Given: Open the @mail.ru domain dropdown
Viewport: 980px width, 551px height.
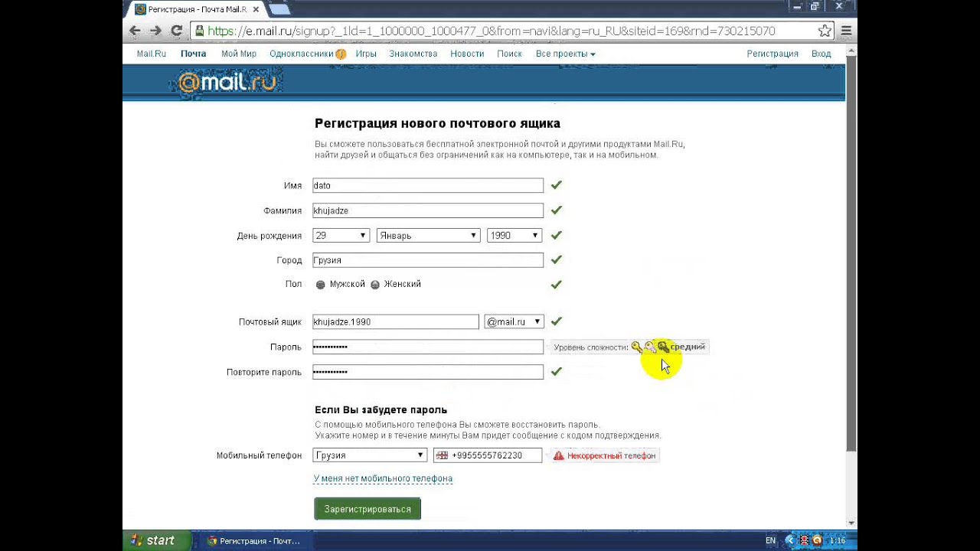Looking at the screenshot, I should pos(514,322).
